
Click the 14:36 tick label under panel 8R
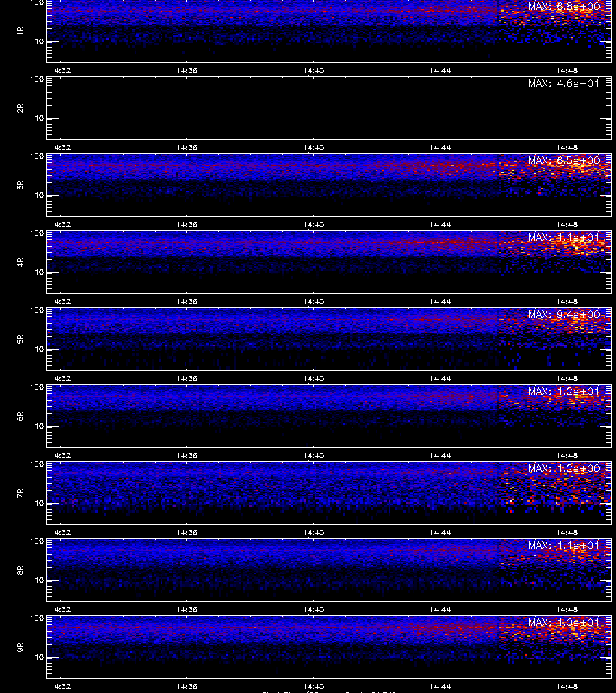(x=186, y=610)
